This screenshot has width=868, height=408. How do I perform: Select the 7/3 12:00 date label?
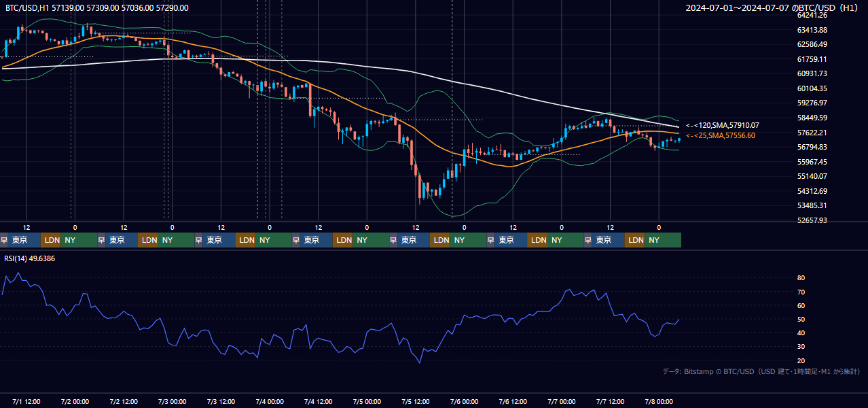(221, 401)
